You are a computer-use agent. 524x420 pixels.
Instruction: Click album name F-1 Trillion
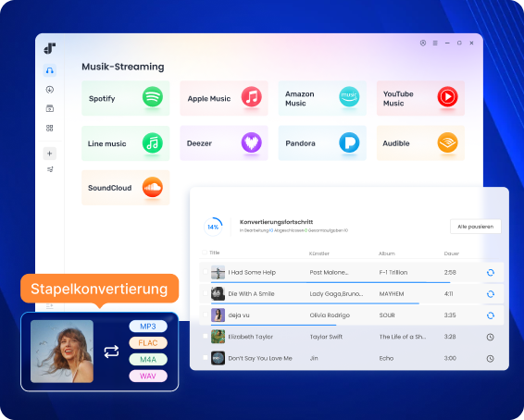coord(393,272)
